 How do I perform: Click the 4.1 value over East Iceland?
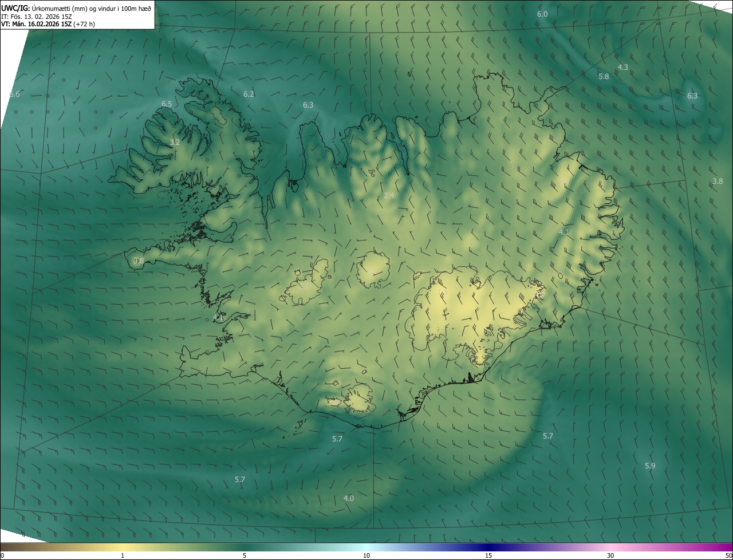(563, 232)
